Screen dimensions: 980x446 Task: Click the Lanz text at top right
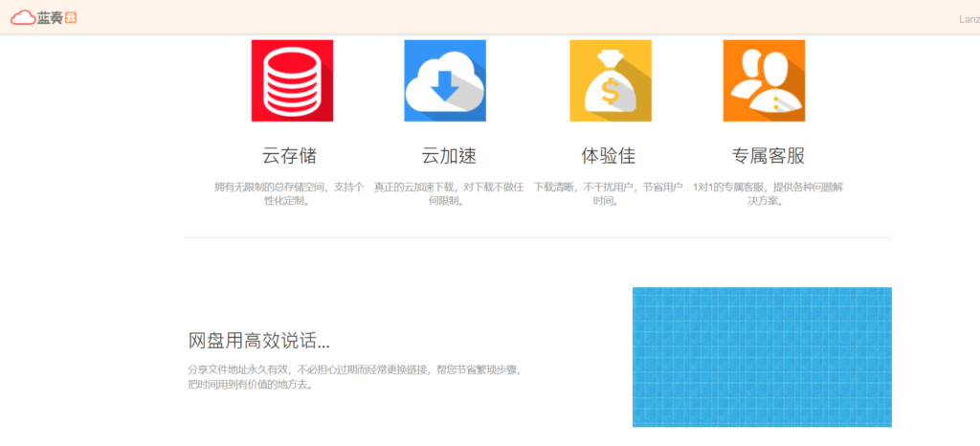[968, 18]
